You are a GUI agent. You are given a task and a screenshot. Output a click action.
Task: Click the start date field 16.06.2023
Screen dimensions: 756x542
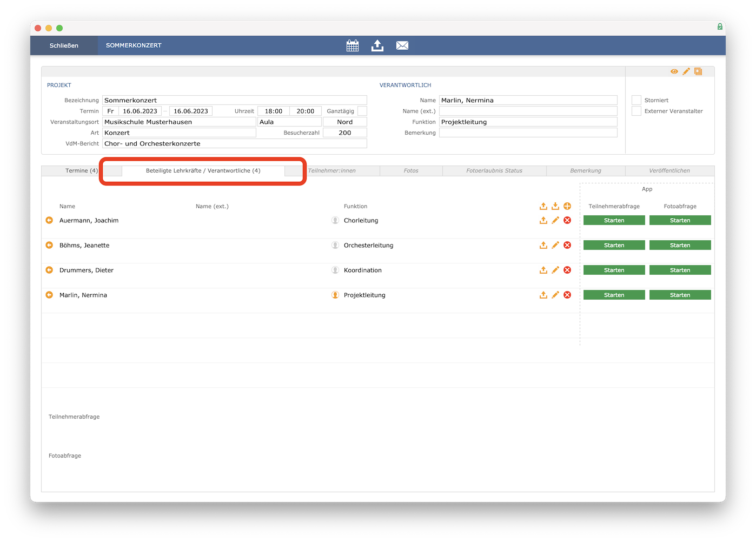point(140,111)
